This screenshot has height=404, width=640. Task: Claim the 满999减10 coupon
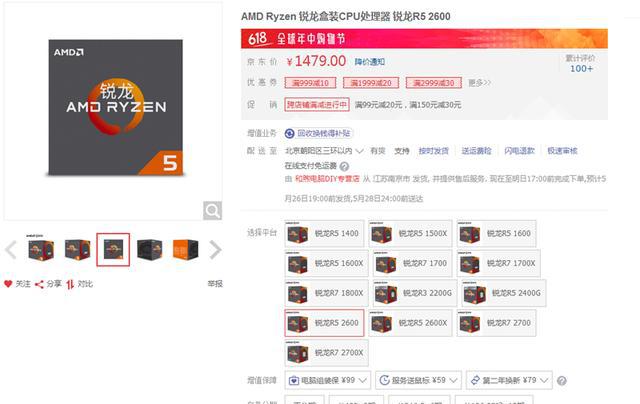pyautogui.click(x=310, y=83)
